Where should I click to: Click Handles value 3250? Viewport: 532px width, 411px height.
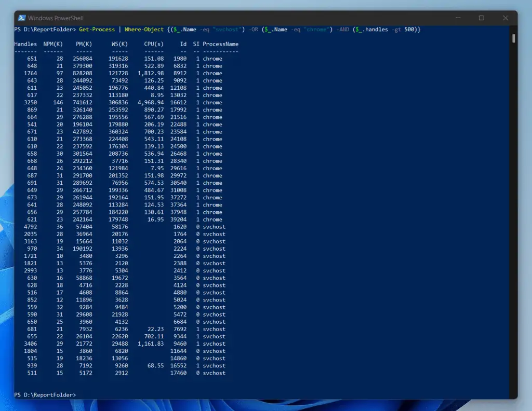(x=31, y=102)
